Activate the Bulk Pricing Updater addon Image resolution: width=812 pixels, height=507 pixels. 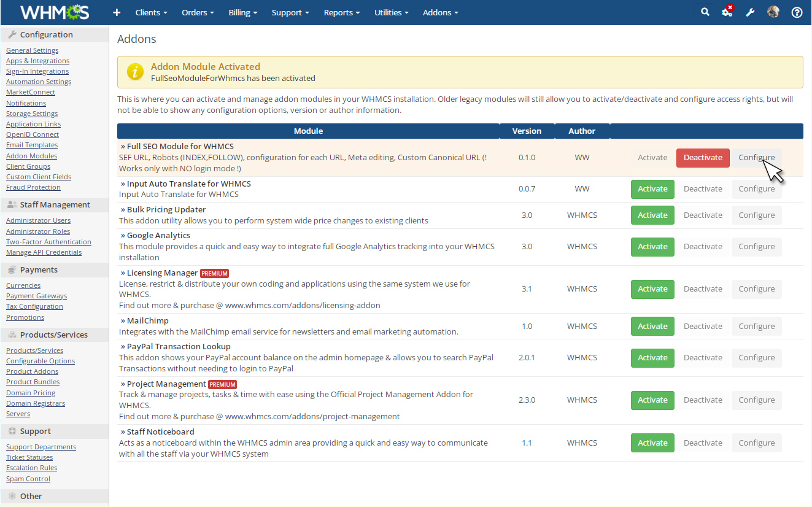pos(652,215)
